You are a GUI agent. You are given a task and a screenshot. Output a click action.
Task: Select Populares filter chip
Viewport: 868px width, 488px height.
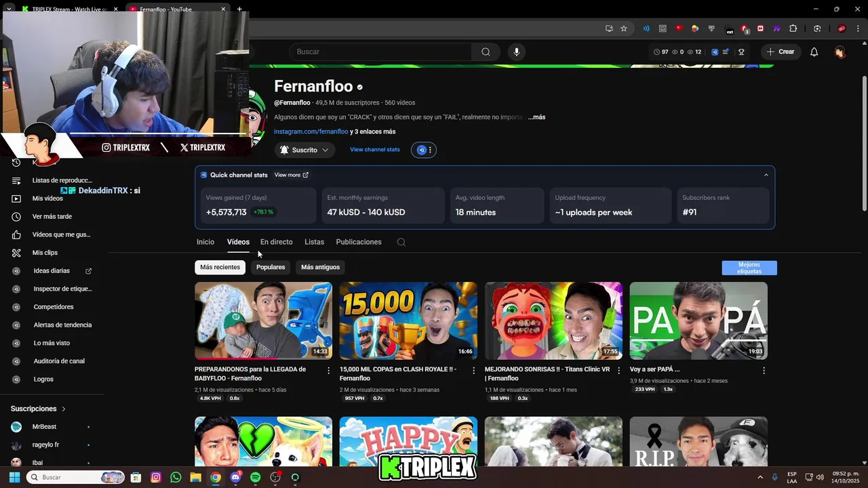(x=271, y=267)
